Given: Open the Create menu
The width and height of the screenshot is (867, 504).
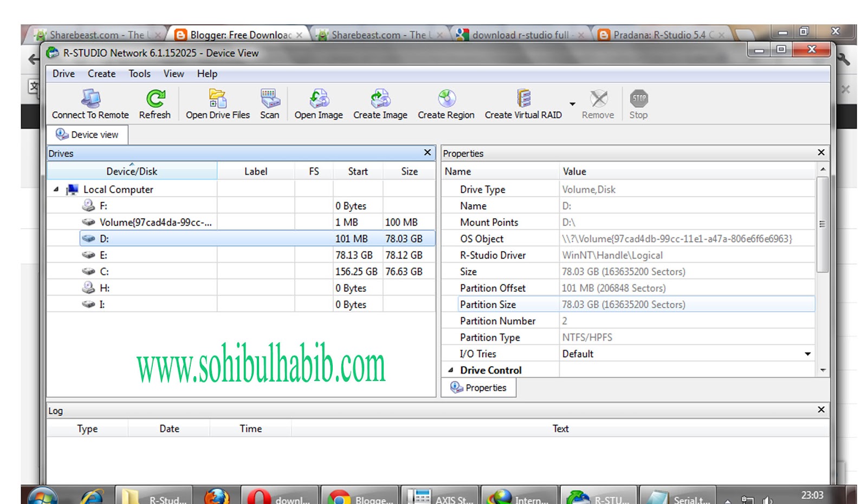Looking at the screenshot, I should point(102,74).
